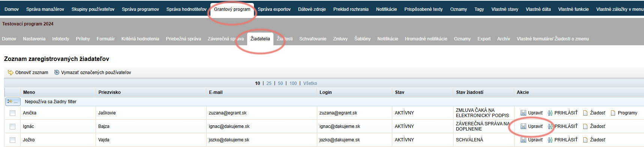Open Dátové zdroje menu
Image resolution: width=644 pixels, height=147 pixels.
tap(312, 9)
